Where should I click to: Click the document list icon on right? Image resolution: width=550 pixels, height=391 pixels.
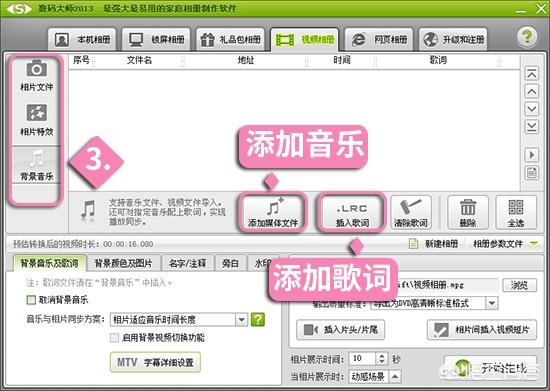pyautogui.click(x=531, y=173)
